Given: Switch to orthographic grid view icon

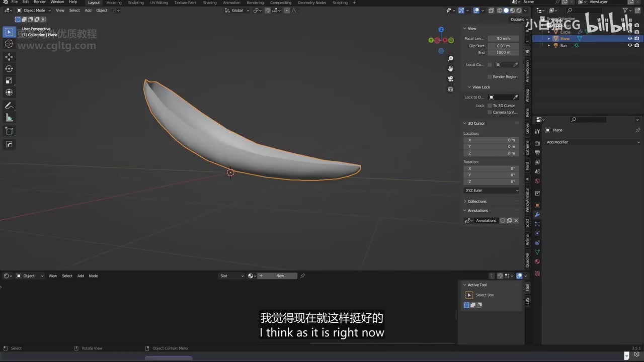Looking at the screenshot, I should (x=450, y=89).
